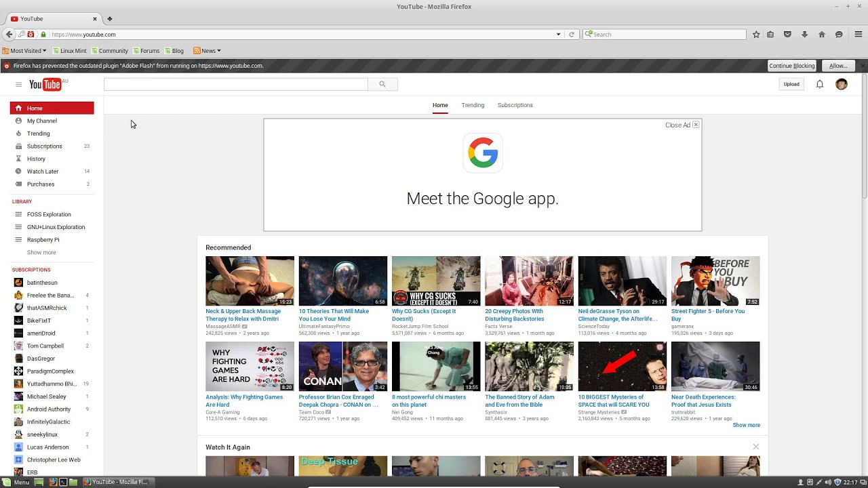Open the notifications bell

point(820,84)
